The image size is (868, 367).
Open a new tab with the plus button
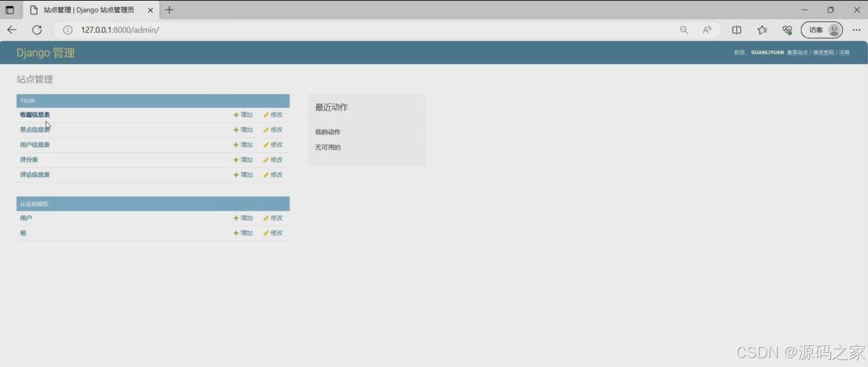click(169, 10)
